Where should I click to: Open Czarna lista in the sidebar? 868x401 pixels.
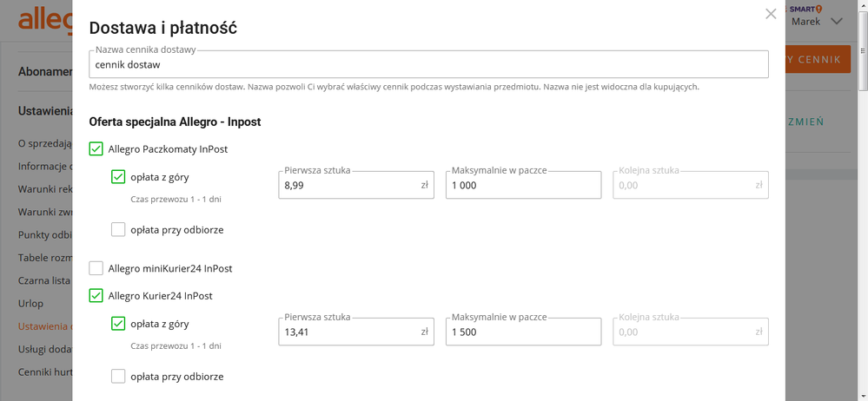43,280
